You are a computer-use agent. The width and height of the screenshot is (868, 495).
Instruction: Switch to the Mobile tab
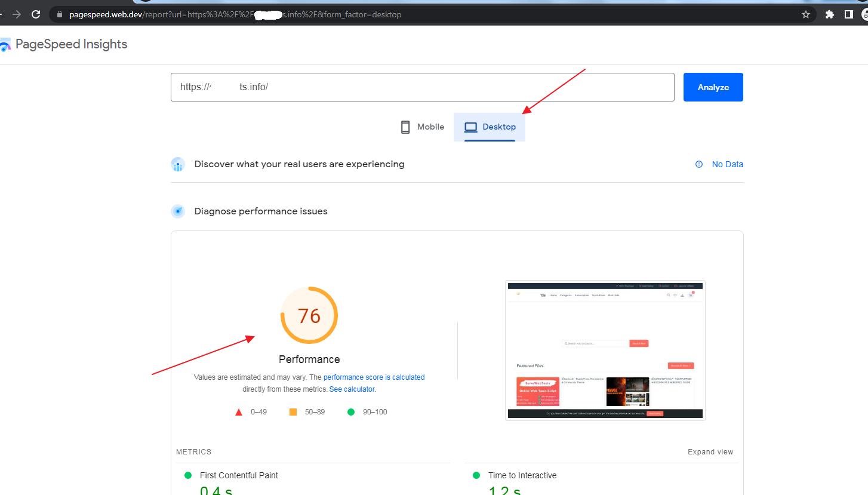[x=423, y=127]
